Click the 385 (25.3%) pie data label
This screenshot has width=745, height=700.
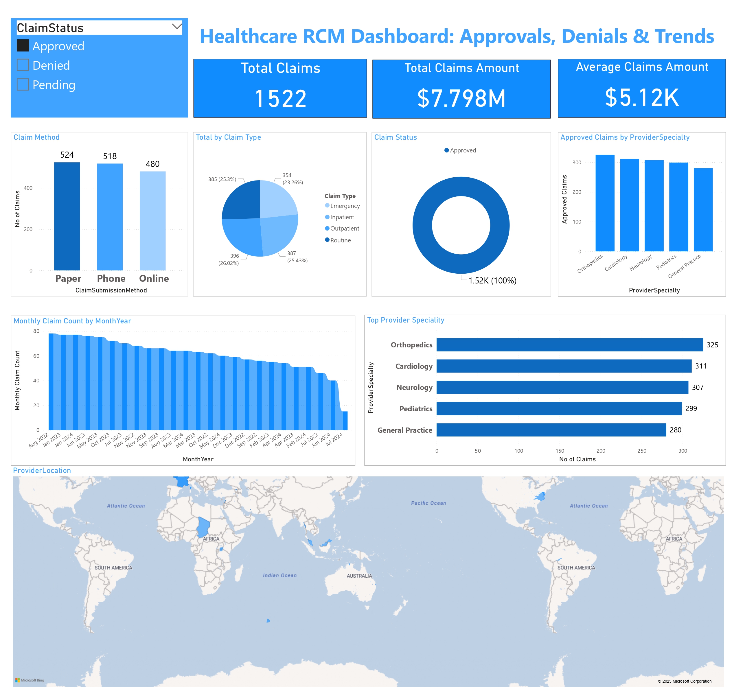click(222, 179)
